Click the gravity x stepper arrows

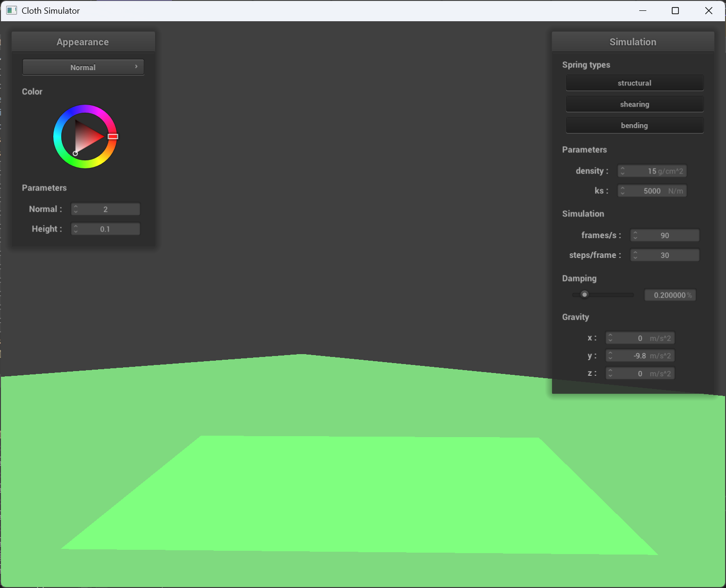tap(610, 338)
